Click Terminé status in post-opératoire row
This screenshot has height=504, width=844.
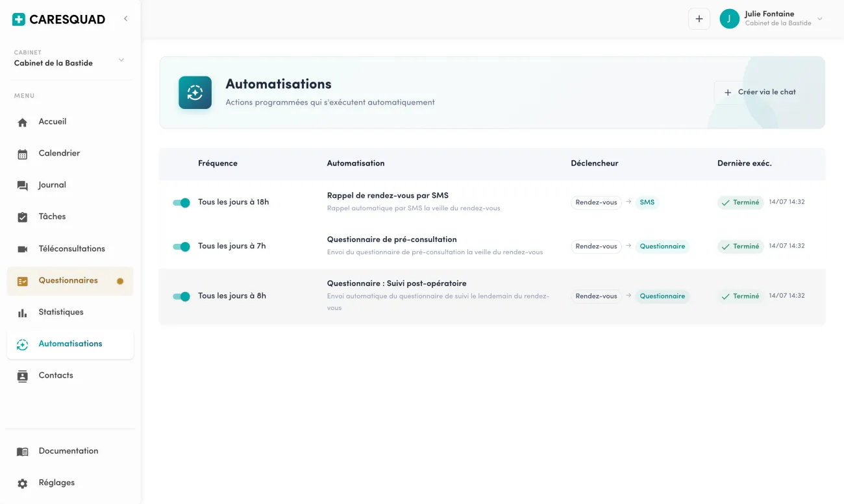tap(740, 296)
